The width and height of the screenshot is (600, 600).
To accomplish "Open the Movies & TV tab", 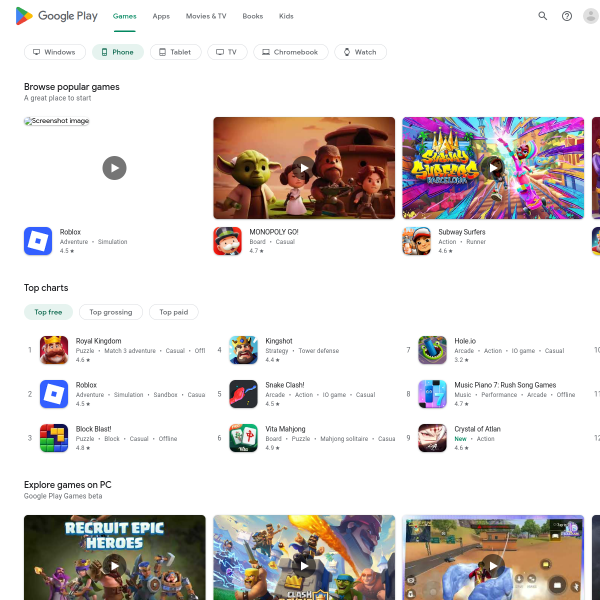I will click(x=206, y=16).
